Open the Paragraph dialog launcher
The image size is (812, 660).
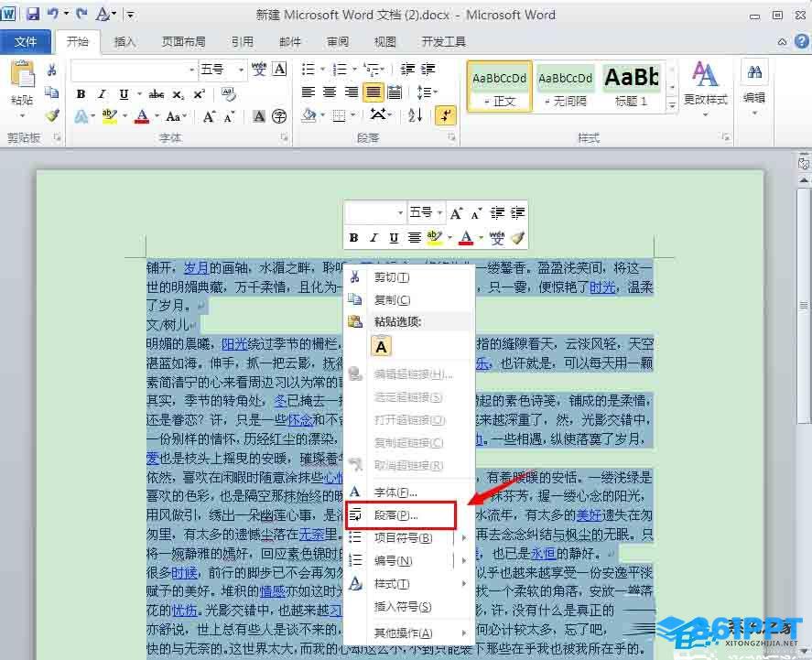[x=451, y=137]
